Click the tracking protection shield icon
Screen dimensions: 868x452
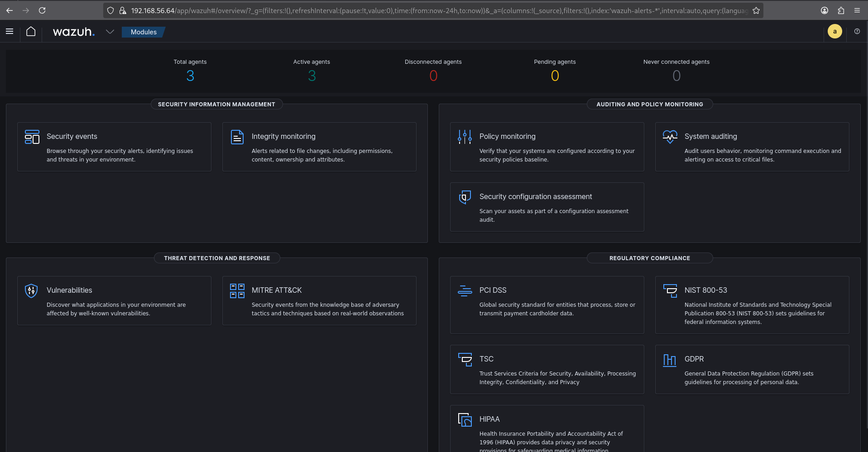pos(110,10)
